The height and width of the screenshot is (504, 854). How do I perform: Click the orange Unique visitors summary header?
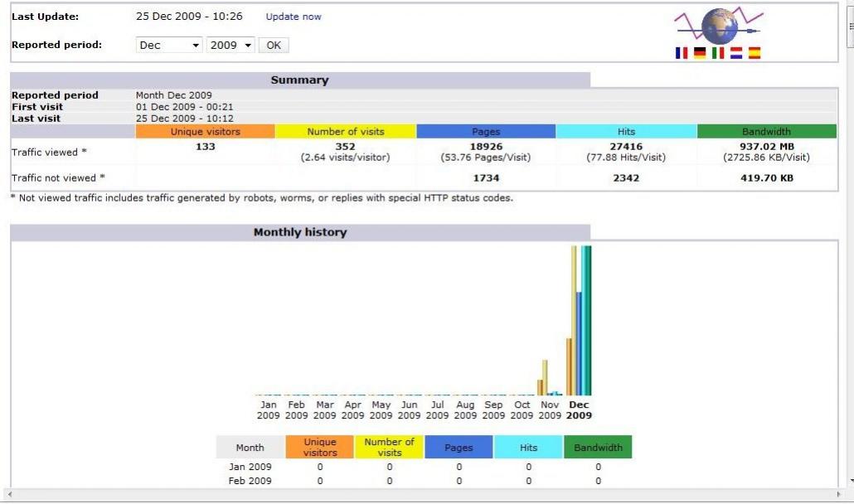pyautogui.click(x=205, y=132)
